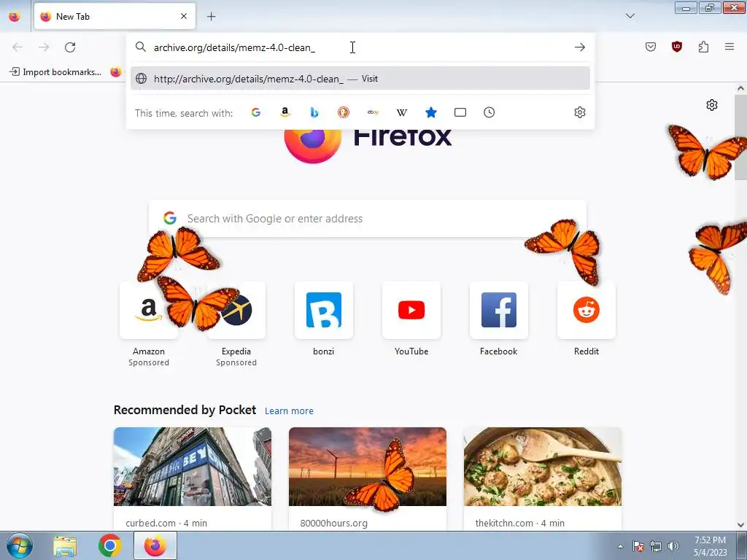Open network tray icon

pyautogui.click(x=656, y=546)
